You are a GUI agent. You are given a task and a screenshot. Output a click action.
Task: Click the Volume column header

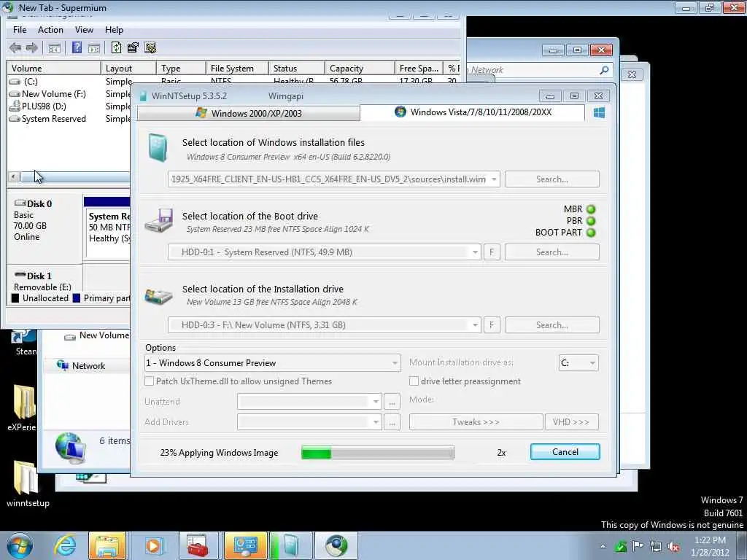pyautogui.click(x=53, y=68)
